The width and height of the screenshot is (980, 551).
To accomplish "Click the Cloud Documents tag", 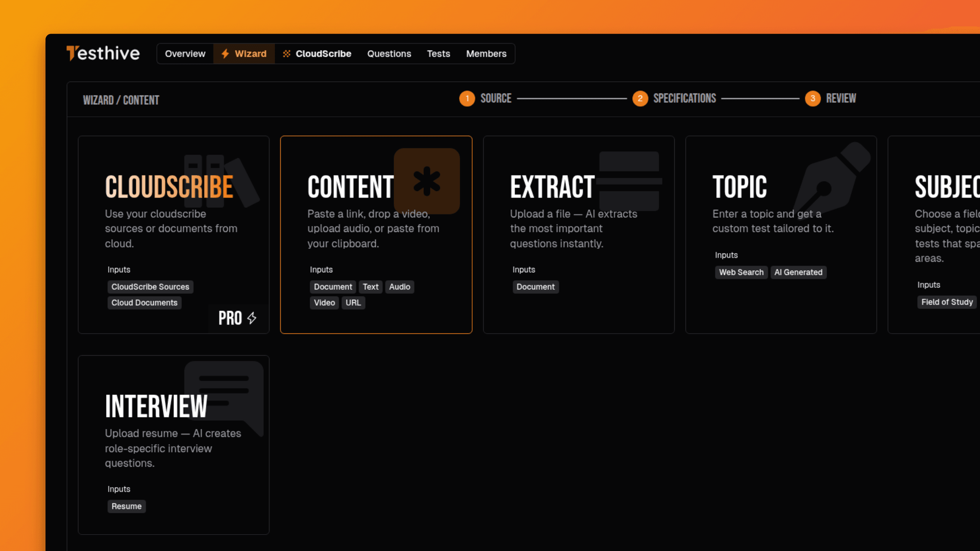I will tap(145, 303).
